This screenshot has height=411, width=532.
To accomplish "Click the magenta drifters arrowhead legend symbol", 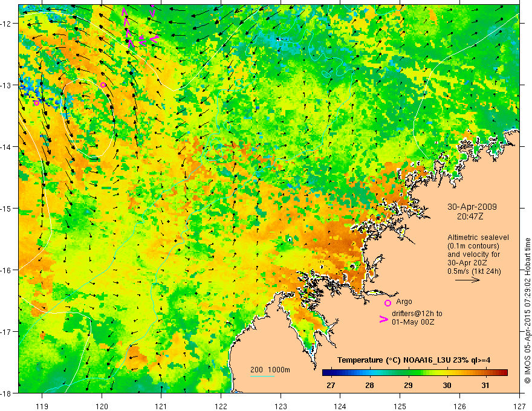I will 384,319.
